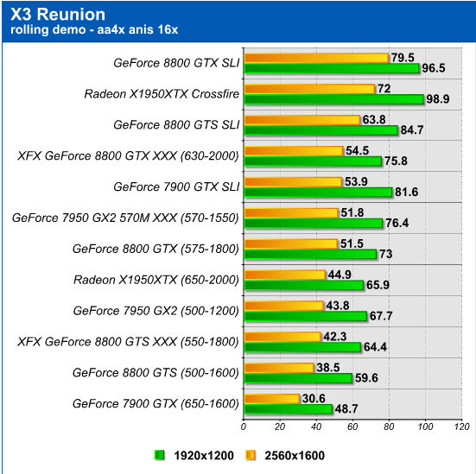Click the "GeForce 8800 GTS (500-1600)" label
476x474 pixels.
(x=155, y=373)
